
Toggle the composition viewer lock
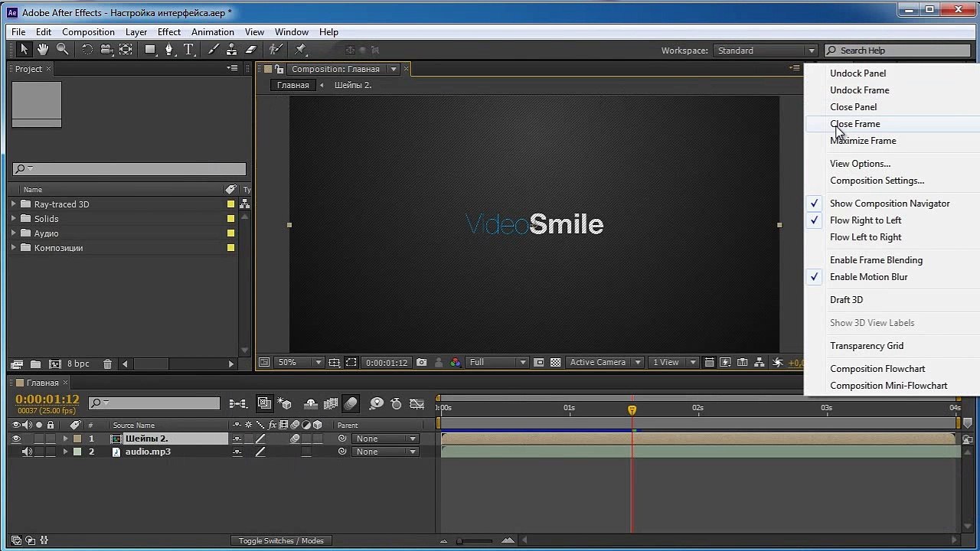279,69
